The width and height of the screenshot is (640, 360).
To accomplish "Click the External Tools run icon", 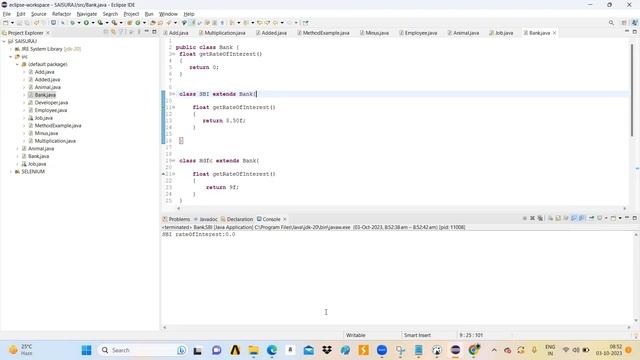I will tap(114, 23).
